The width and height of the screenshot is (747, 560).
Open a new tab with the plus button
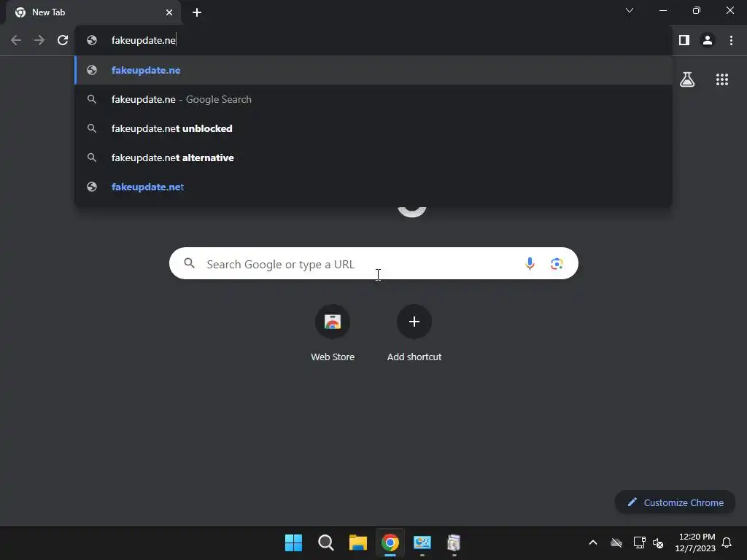click(x=197, y=12)
